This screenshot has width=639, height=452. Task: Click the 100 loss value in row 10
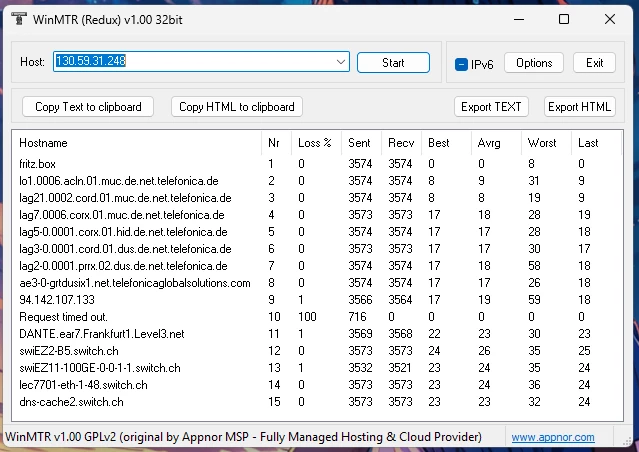click(x=307, y=317)
